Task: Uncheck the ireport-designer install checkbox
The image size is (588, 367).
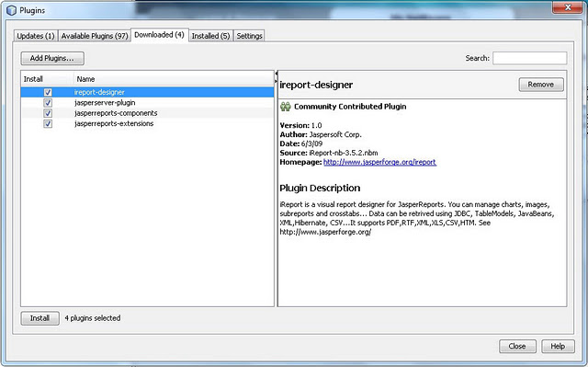Action: [x=48, y=92]
